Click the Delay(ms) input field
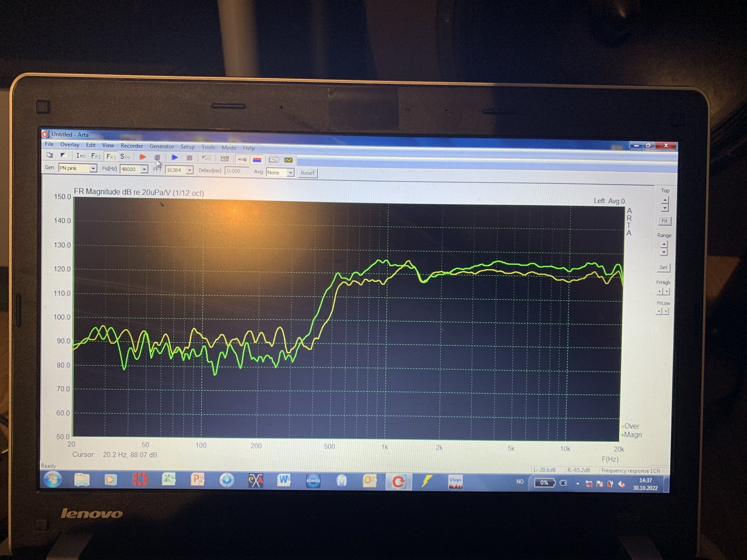Screen dimensions: 747x560 [x=237, y=171]
